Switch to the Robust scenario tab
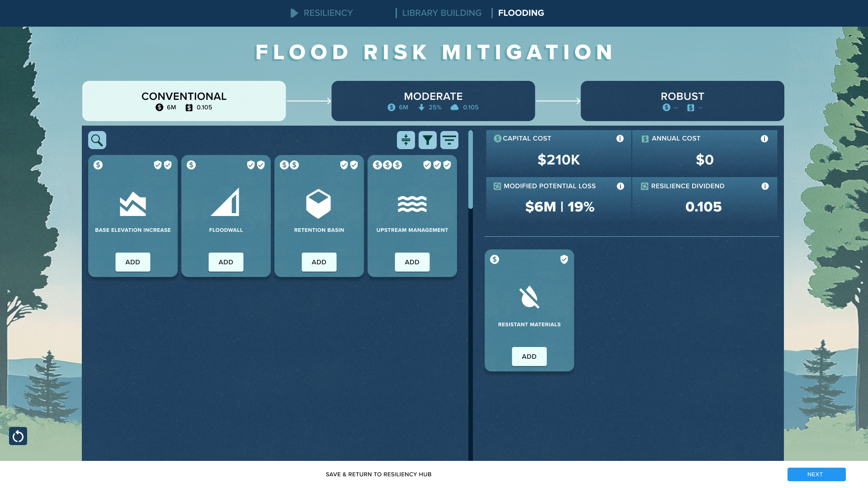This screenshot has width=868, height=488. (682, 101)
